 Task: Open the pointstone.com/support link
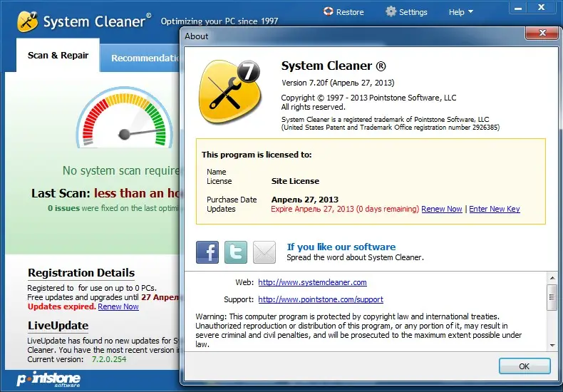tap(321, 299)
